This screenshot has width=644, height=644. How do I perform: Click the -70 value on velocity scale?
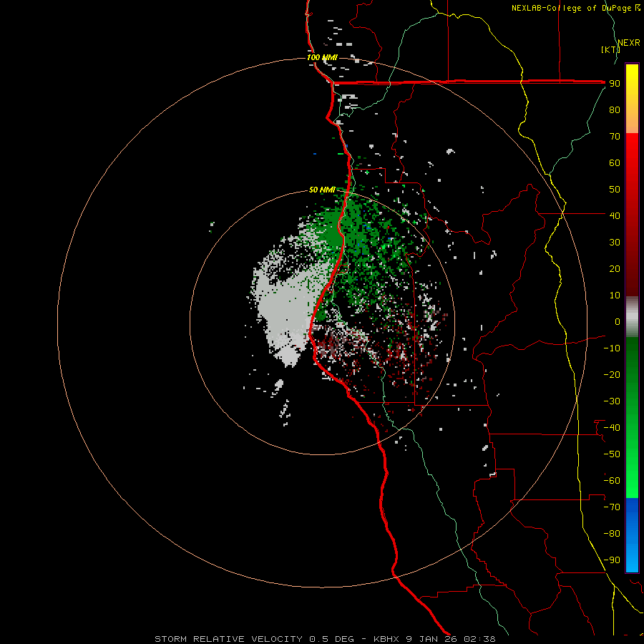coord(612,507)
